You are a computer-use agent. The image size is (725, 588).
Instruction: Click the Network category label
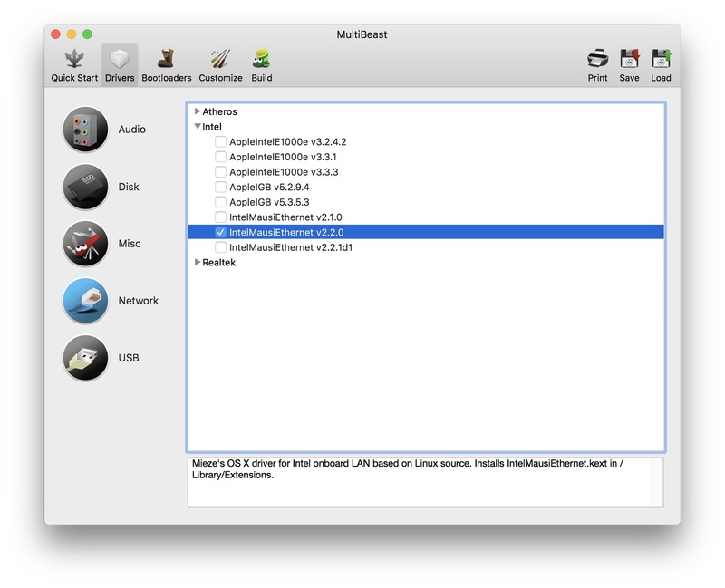tap(139, 301)
